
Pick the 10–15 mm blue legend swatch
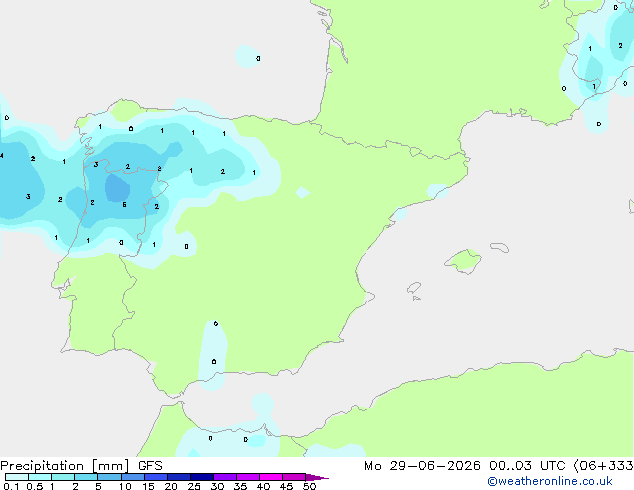[132, 477]
